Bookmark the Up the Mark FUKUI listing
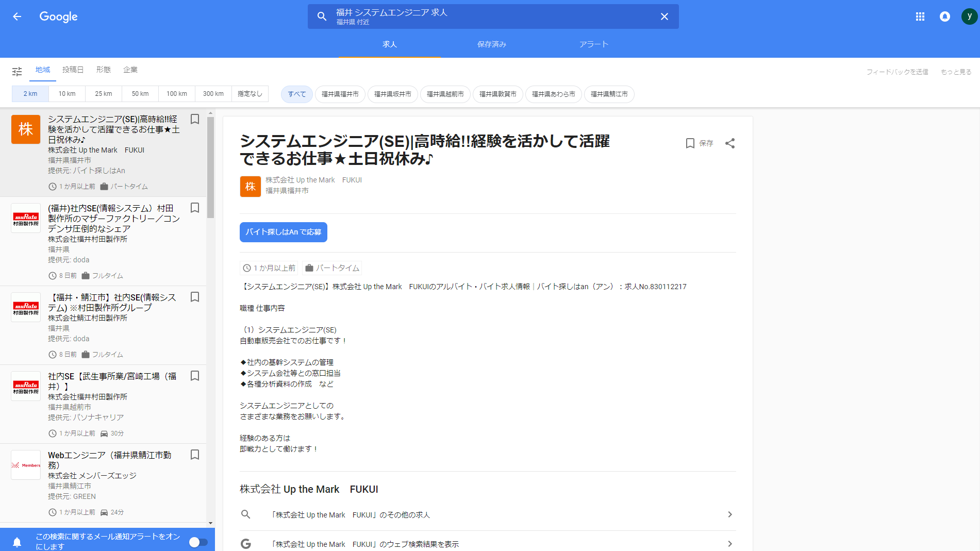Image resolution: width=980 pixels, height=551 pixels. [195, 119]
